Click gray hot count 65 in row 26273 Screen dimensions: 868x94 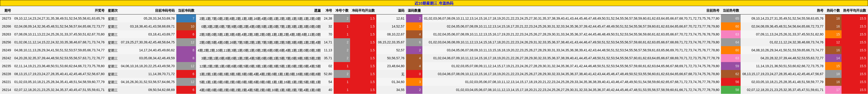pyautogui.click(x=731, y=18)
